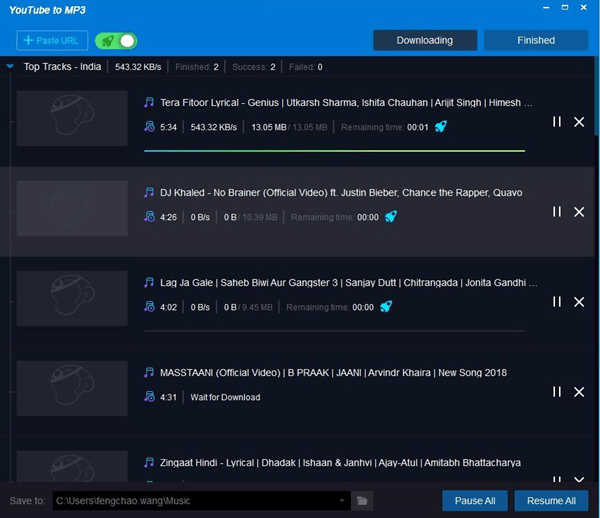Click the Pause All button
The image size is (600, 518).
(x=475, y=500)
